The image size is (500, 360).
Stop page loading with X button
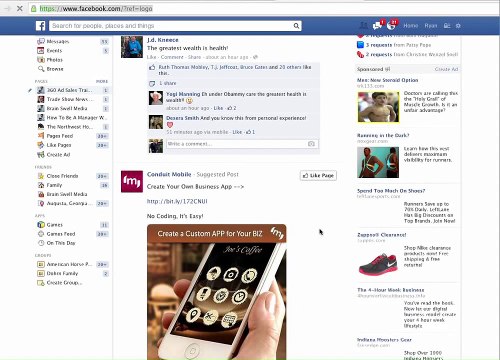tap(20, 9)
